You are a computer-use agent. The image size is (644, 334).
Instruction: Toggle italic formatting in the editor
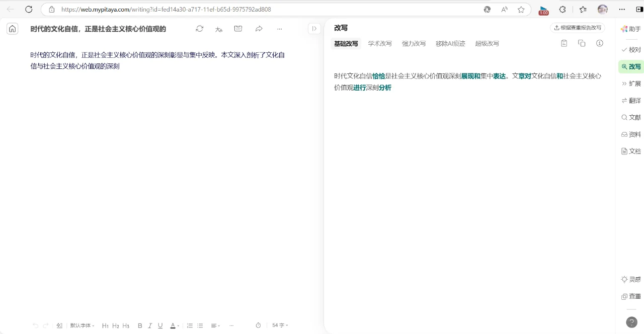(150, 325)
